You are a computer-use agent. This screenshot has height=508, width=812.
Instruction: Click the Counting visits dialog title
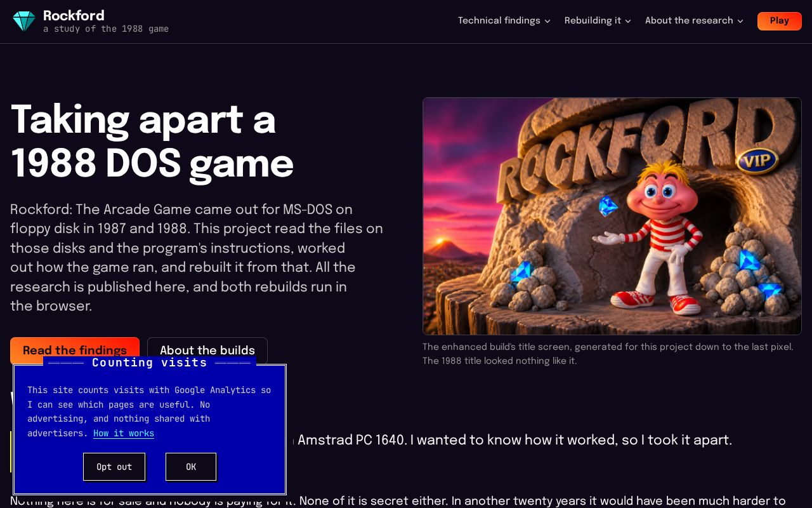150,363
